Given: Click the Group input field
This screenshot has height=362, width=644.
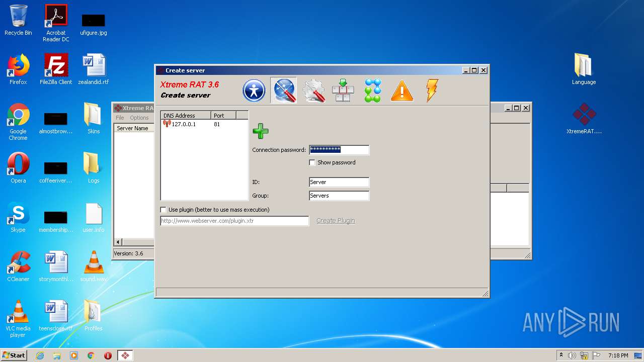Looking at the screenshot, I should pyautogui.click(x=339, y=196).
